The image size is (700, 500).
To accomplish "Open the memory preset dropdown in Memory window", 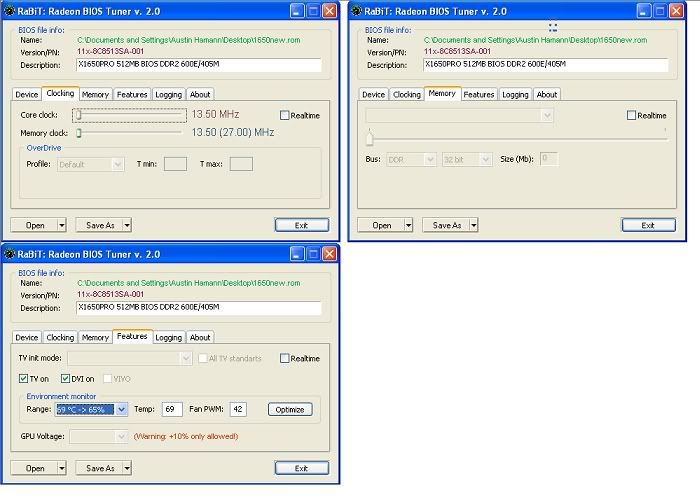I will coord(547,115).
